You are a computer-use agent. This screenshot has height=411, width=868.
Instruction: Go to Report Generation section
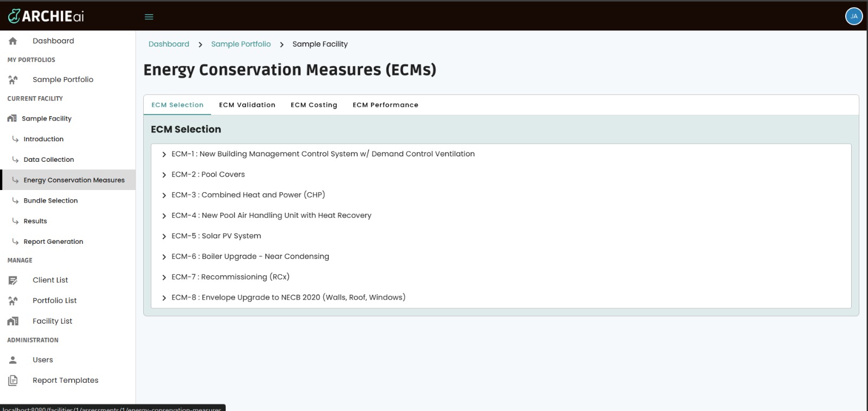coord(53,242)
